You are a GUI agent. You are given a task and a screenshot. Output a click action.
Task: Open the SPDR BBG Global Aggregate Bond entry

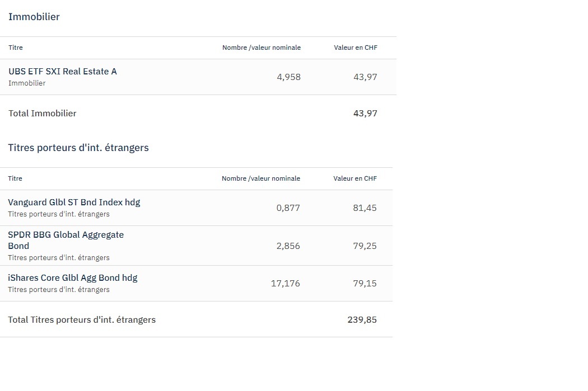(x=66, y=240)
